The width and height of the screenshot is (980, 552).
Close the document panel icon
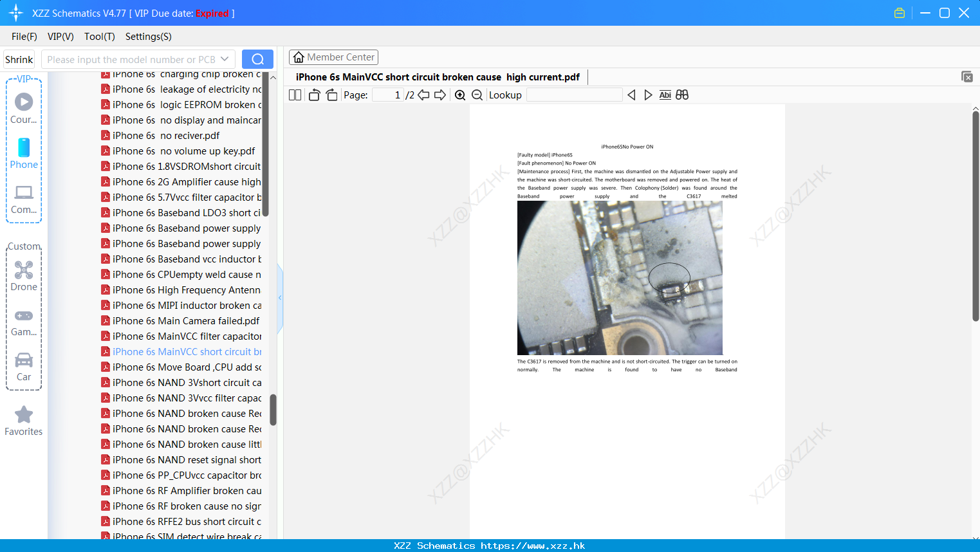pyautogui.click(x=967, y=77)
